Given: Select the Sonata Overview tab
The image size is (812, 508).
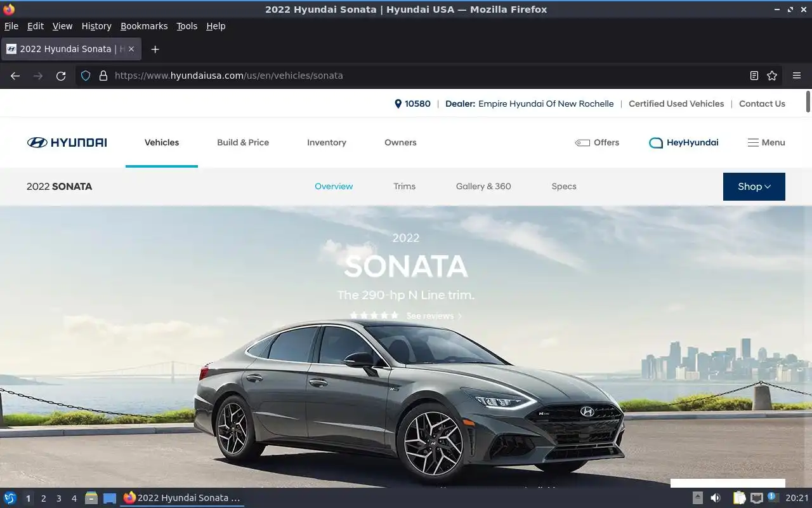Looking at the screenshot, I should tap(334, 186).
